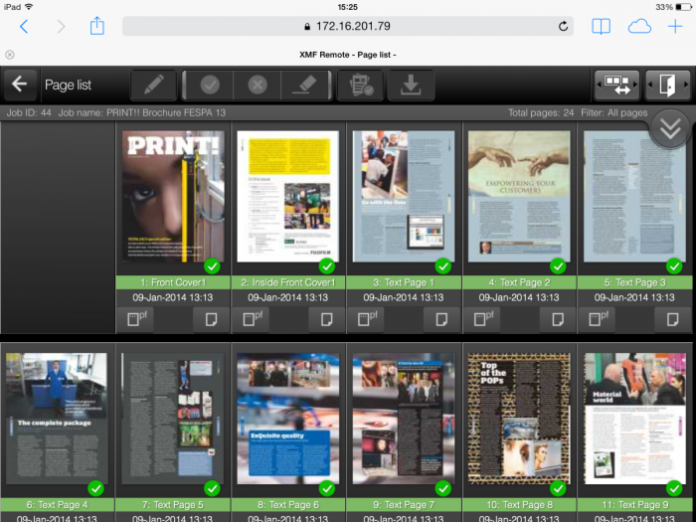Go back using the Page list arrow
Viewport: 696px width, 522px height.
[x=19, y=85]
